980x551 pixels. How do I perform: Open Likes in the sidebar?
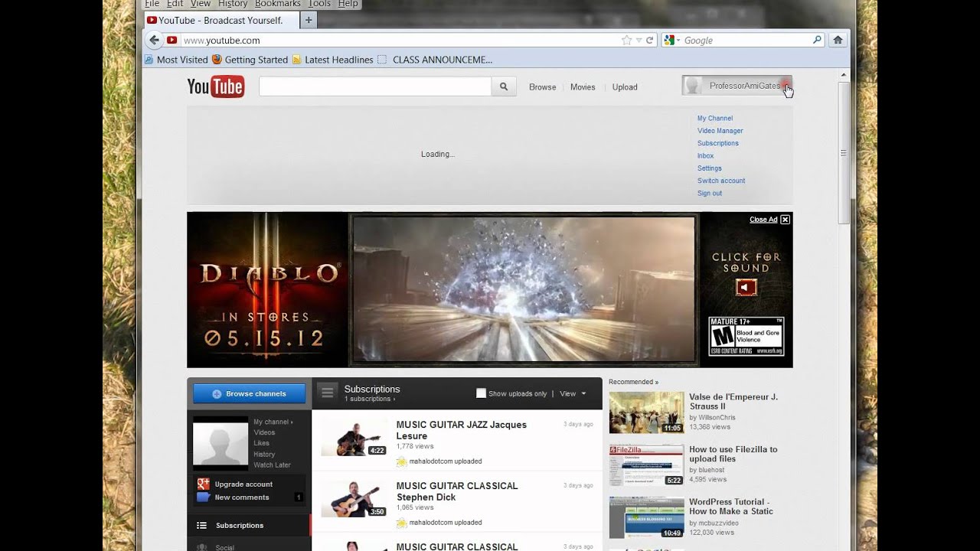pyautogui.click(x=262, y=443)
